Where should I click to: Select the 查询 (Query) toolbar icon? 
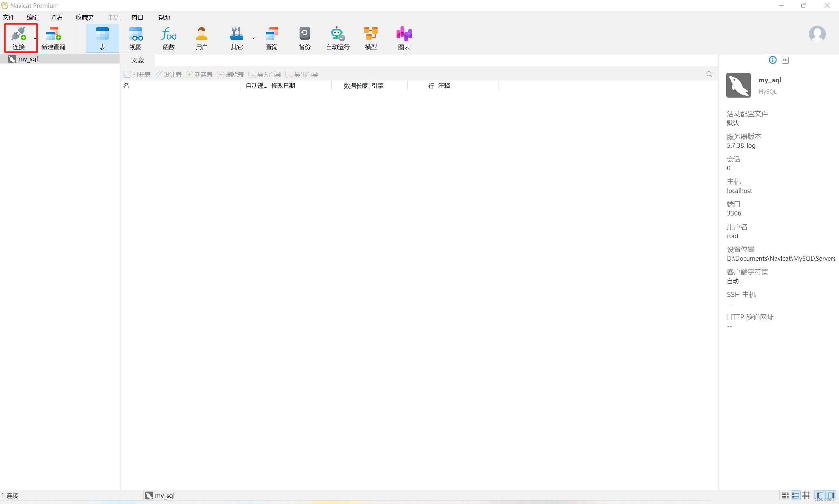click(271, 38)
